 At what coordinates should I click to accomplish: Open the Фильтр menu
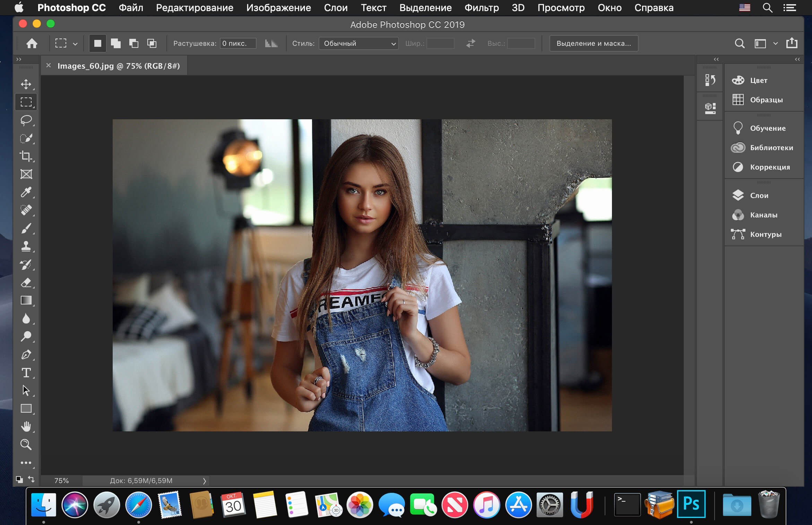481,8
